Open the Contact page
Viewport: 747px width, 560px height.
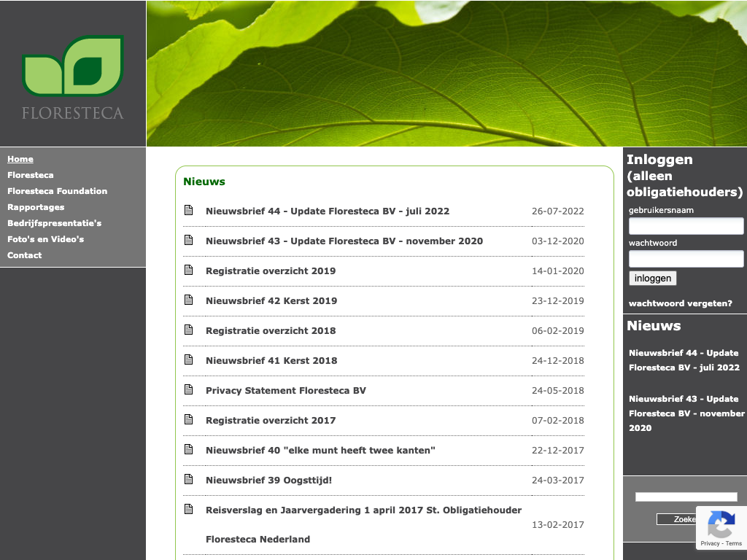24,255
